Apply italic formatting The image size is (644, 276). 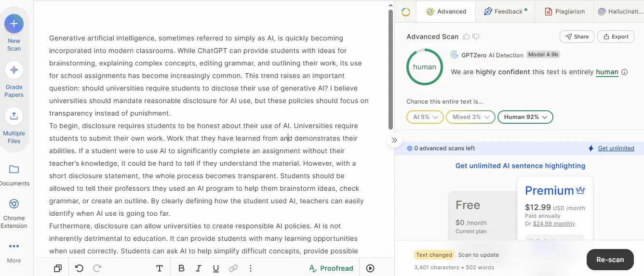198,268
